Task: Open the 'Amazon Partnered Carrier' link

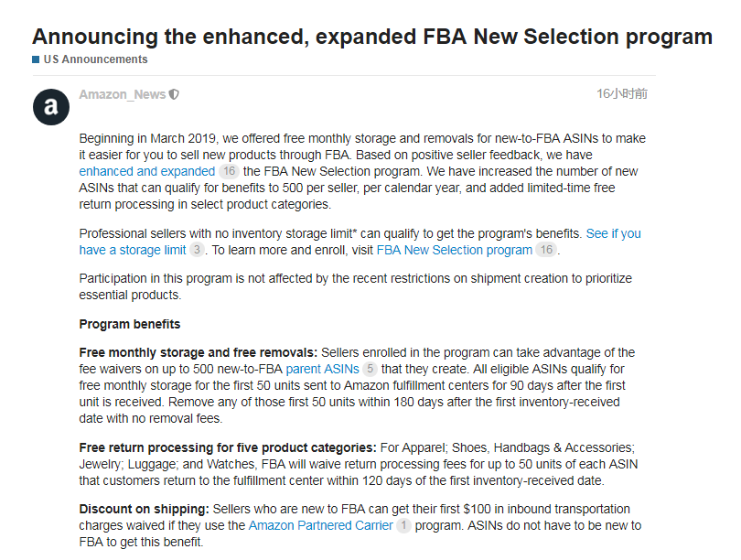Action: [320, 525]
